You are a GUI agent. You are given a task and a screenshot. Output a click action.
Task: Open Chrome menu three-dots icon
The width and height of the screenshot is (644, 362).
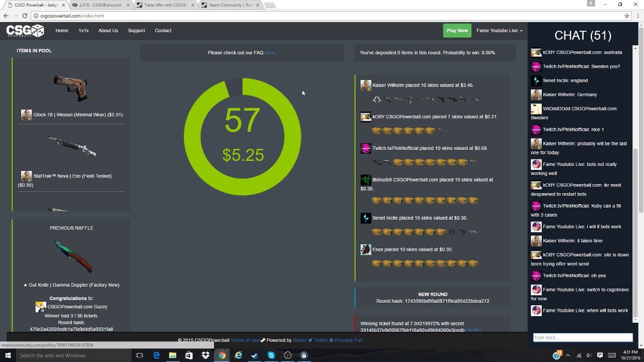point(637,16)
